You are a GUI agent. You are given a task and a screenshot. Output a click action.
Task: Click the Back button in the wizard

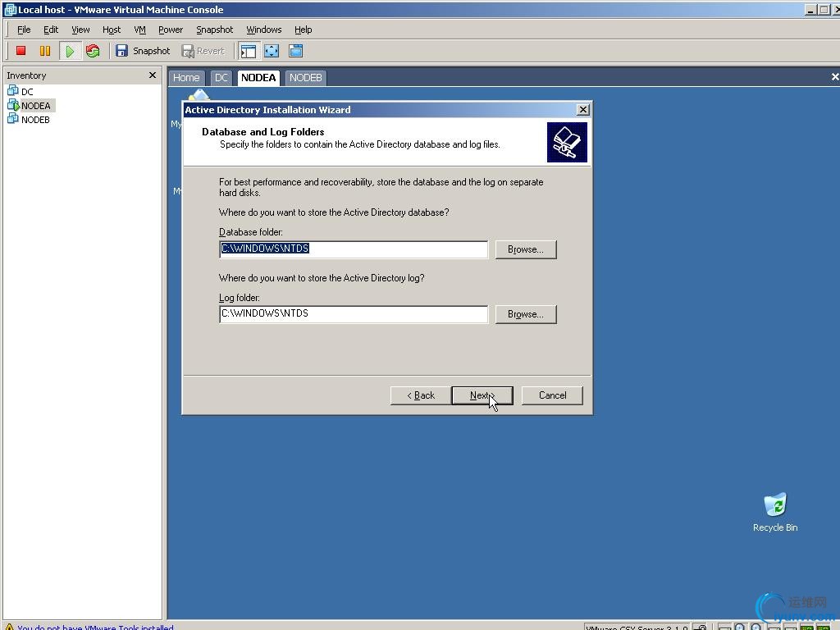421,395
